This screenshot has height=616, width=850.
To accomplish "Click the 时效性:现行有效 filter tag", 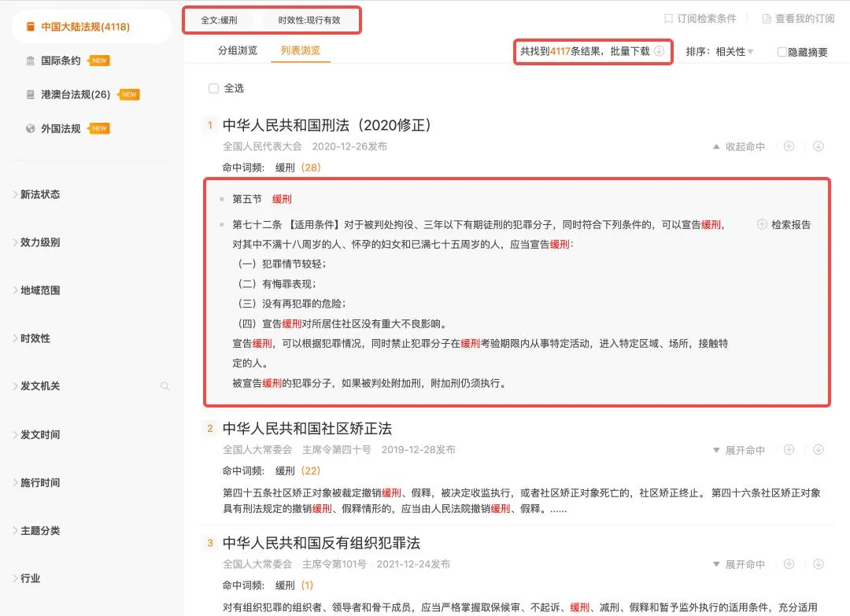I will [309, 20].
